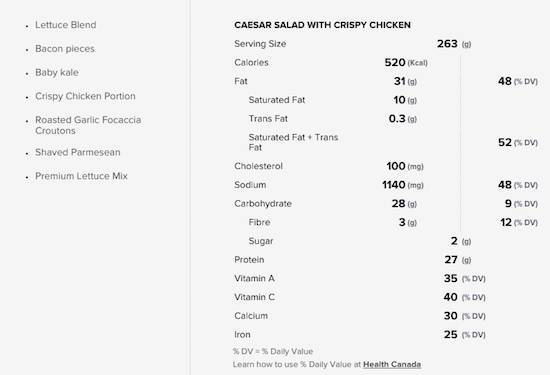Select the Calories 520 Kcal value
This screenshot has width=550, height=375.
click(406, 62)
